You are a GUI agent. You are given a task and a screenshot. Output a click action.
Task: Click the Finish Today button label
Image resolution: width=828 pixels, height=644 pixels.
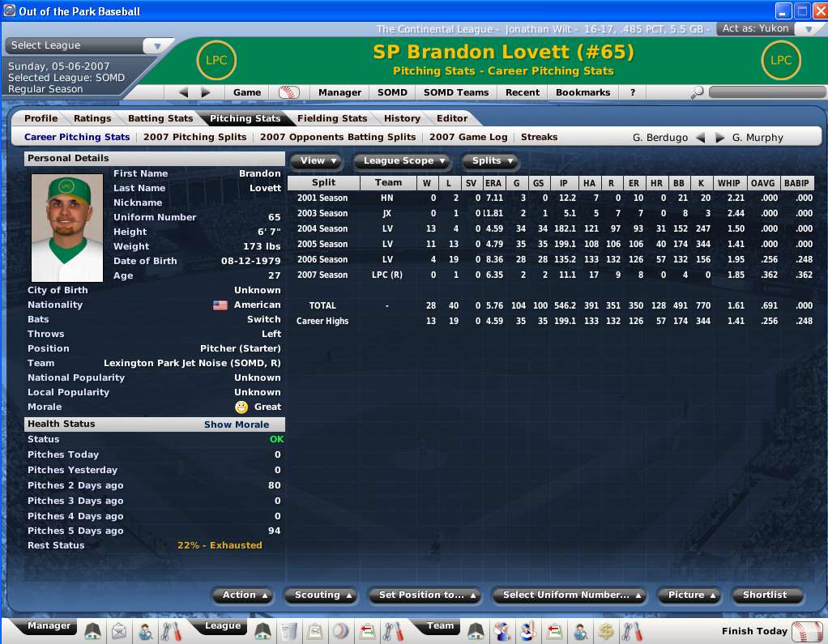(x=754, y=631)
